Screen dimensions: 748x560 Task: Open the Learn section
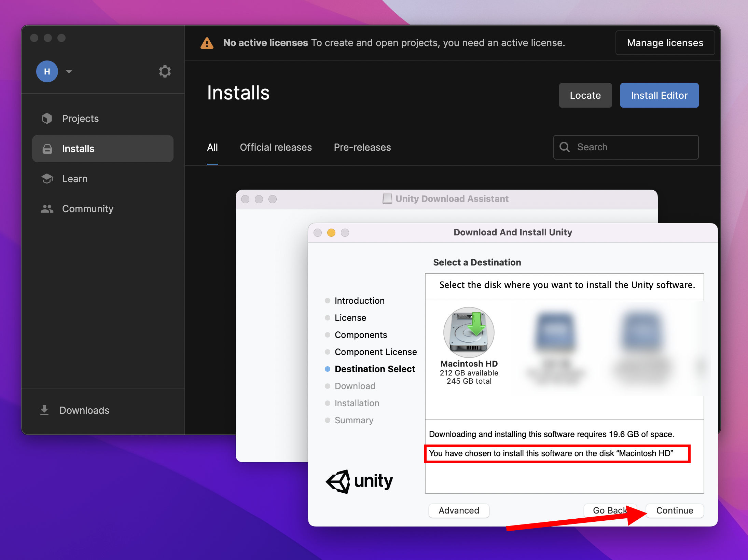click(x=74, y=179)
